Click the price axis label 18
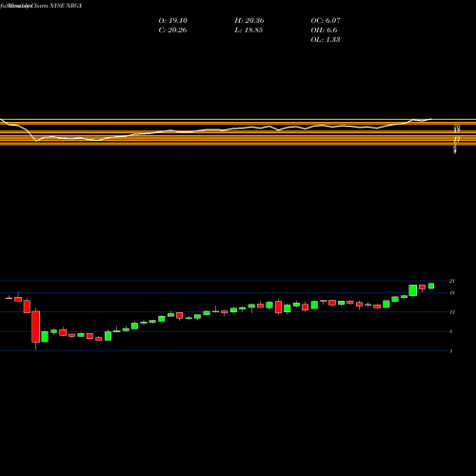Image resolution: width=476 pixels, height=476 pixels. point(452,292)
